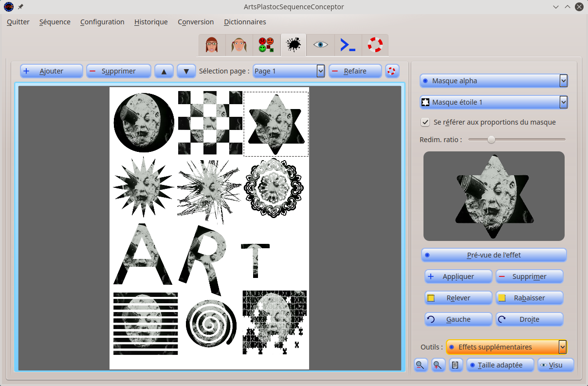The height and width of the screenshot is (386, 588).
Task: Zoom in with the plus magnifier
Action: 439,365
